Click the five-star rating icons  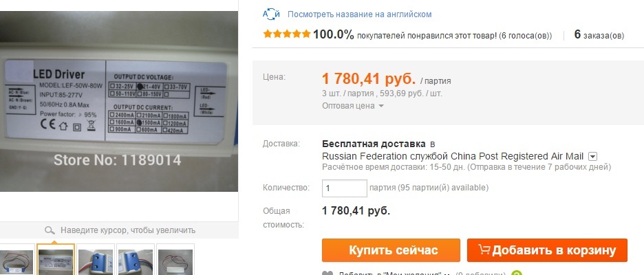[x=287, y=34]
